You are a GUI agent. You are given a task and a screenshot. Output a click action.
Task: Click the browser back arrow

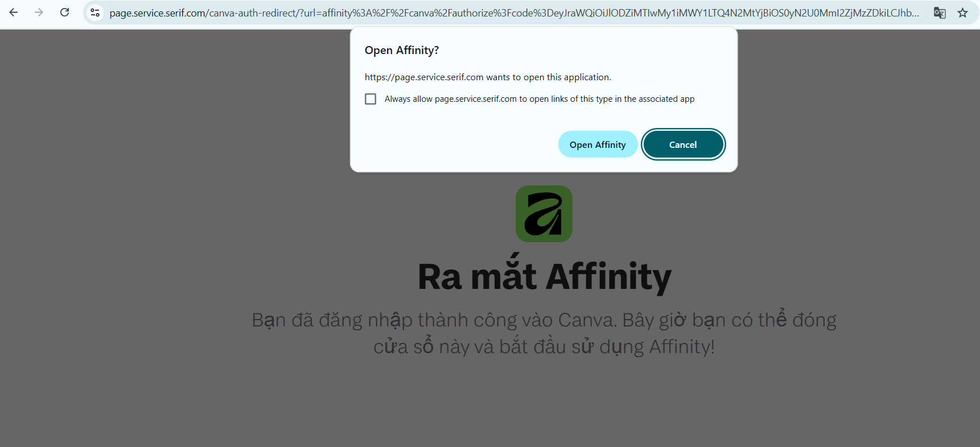coord(14,13)
